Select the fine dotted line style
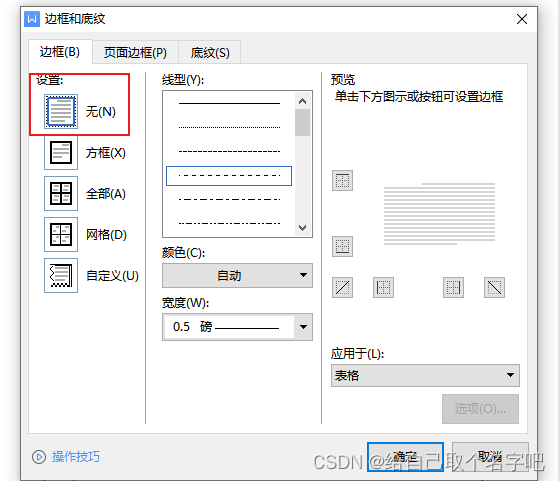The image size is (560, 481). (x=229, y=127)
